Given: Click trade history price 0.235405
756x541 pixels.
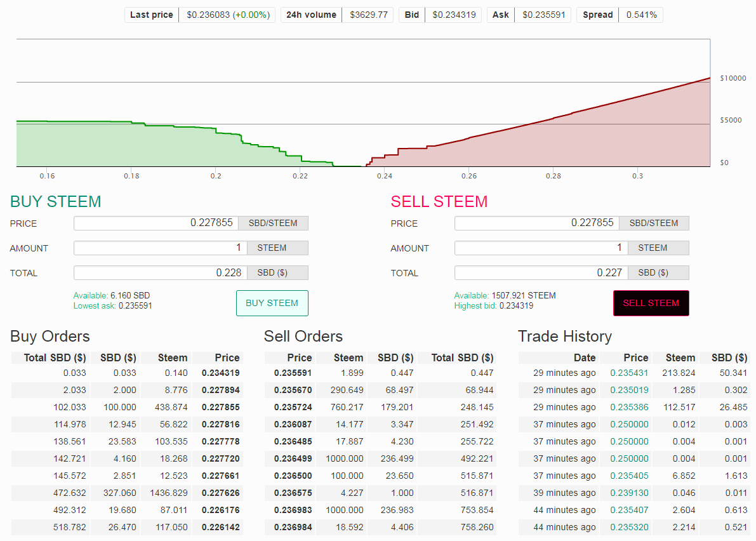Looking at the screenshot, I should pyautogui.click(x=629, y=476).
